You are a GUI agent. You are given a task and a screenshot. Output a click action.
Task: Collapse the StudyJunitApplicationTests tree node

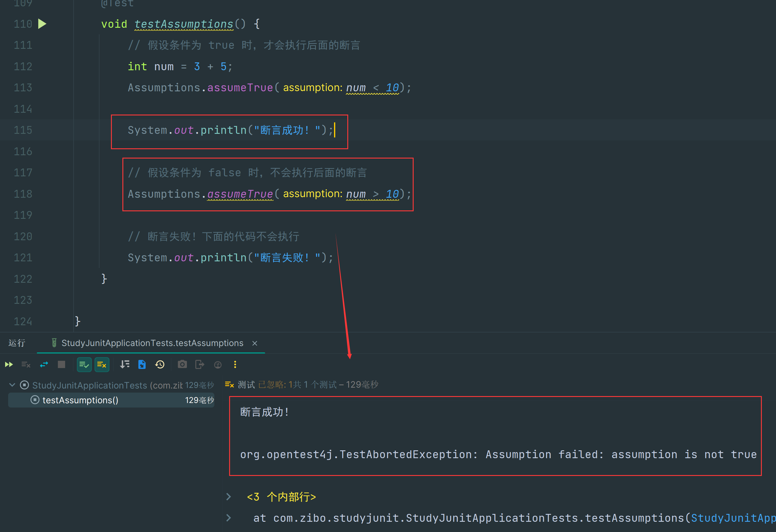click(x=12, y=385)
